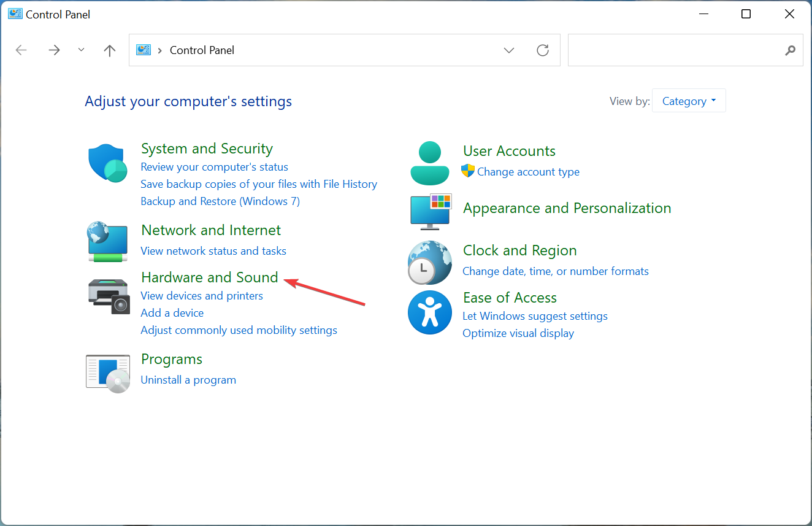Click the System and Security shield icon
Image resolution: width=812 pixels, height=526 pixels.
point(108,163)
